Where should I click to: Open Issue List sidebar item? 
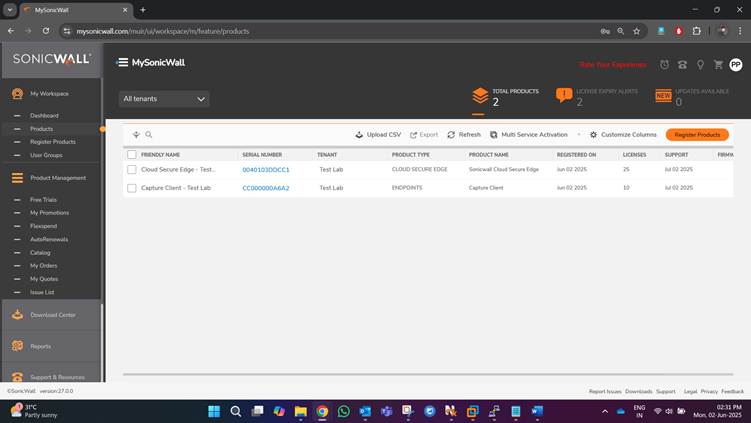click(42, 292)
